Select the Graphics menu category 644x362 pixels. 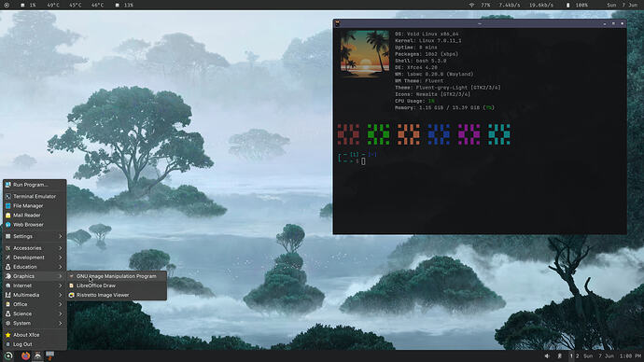click(35, 276)
